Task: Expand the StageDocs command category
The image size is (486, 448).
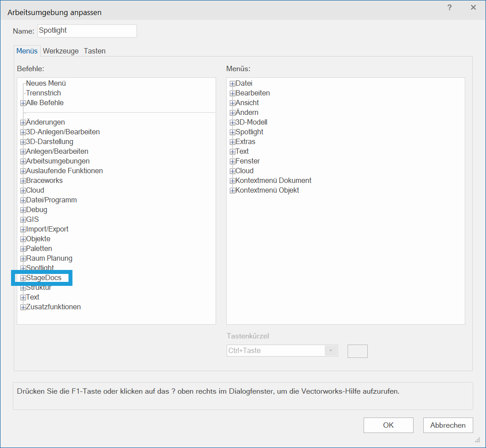Action: 23,278
